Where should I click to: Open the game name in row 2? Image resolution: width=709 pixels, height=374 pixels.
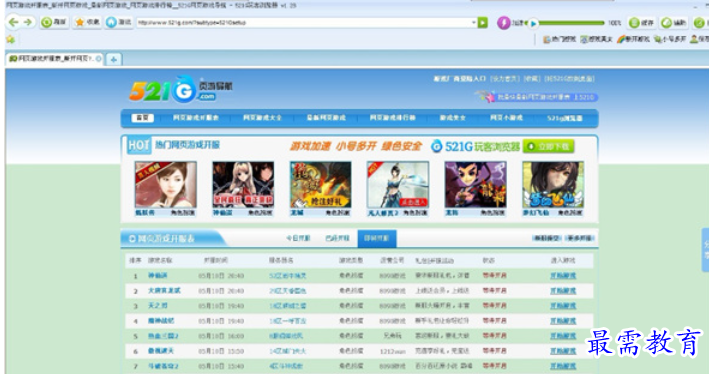[x=164, y=291]
